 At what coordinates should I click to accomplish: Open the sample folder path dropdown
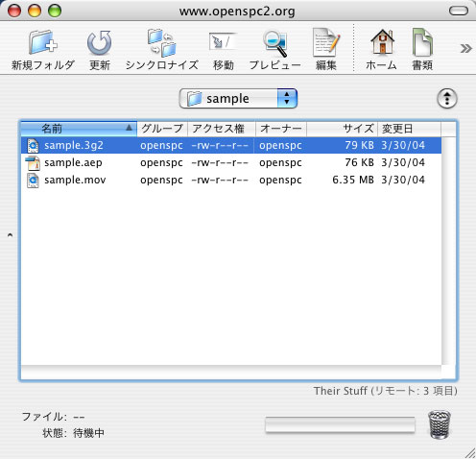coord(238,98)
